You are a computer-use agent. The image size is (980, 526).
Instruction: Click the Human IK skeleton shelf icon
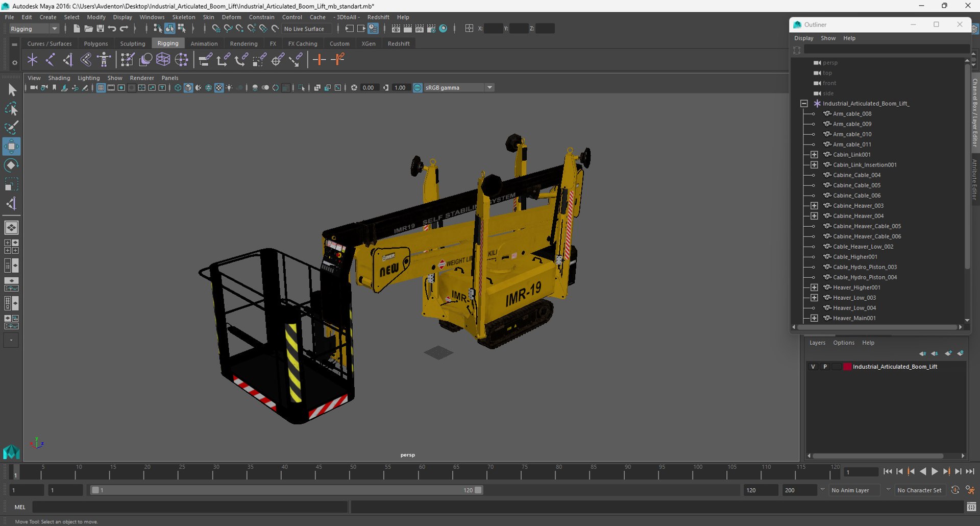104,60
